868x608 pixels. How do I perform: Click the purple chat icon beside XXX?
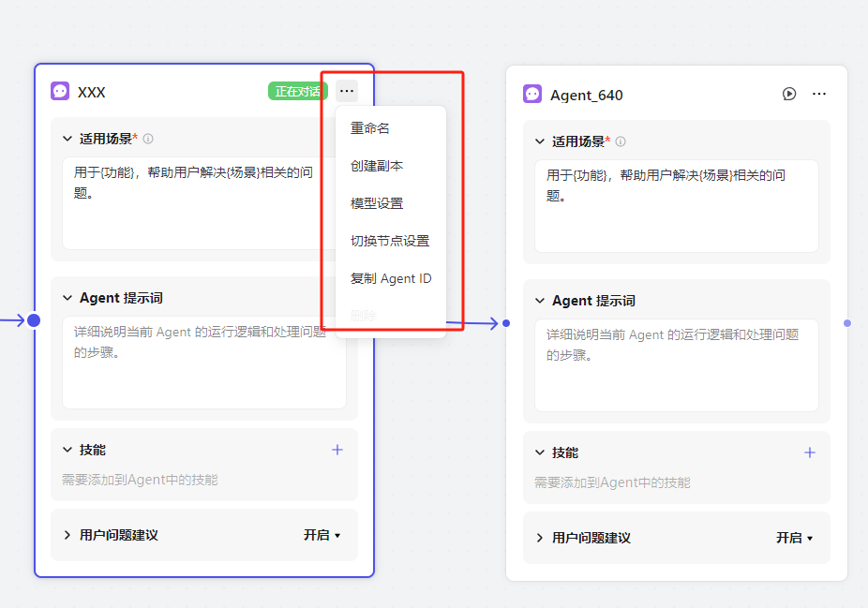[x=60, y=91]
